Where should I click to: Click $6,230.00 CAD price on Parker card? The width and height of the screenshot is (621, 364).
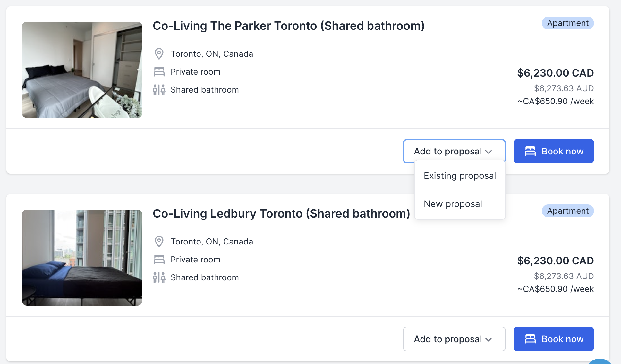tap(555, 73)
